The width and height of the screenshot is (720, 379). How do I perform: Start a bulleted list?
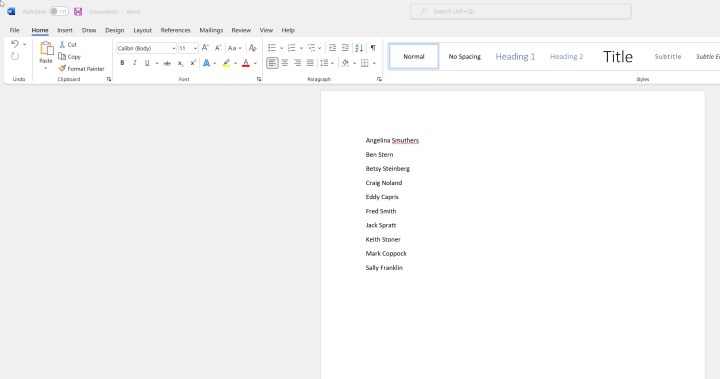pyautogui.click(x=272, y=48)
